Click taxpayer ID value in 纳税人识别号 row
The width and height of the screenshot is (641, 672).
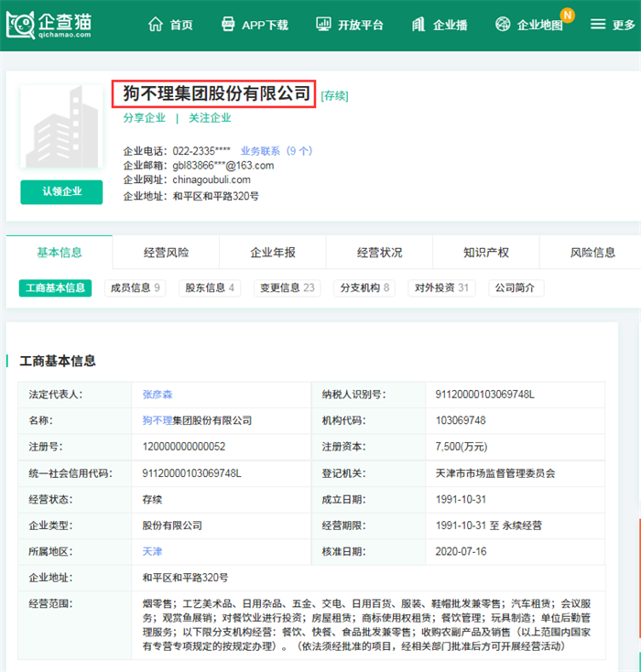click(x=485, y=395)
